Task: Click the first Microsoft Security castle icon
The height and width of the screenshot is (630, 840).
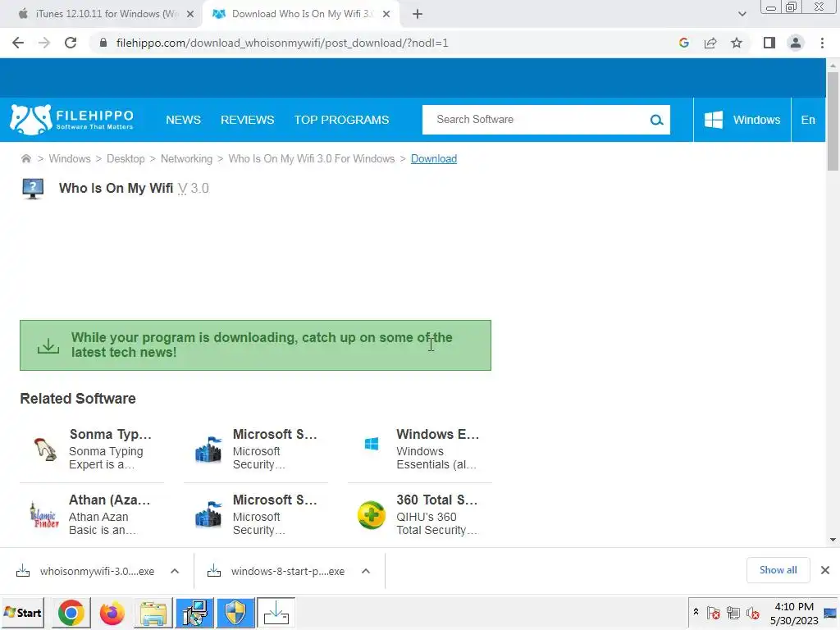Action: (x=208, y=449)
